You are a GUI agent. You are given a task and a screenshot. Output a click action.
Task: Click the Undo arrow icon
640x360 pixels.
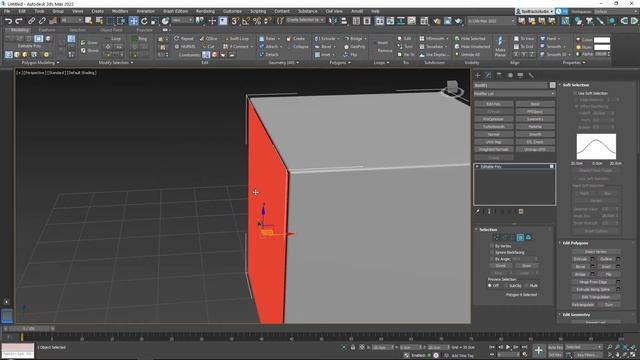[8, 21]
